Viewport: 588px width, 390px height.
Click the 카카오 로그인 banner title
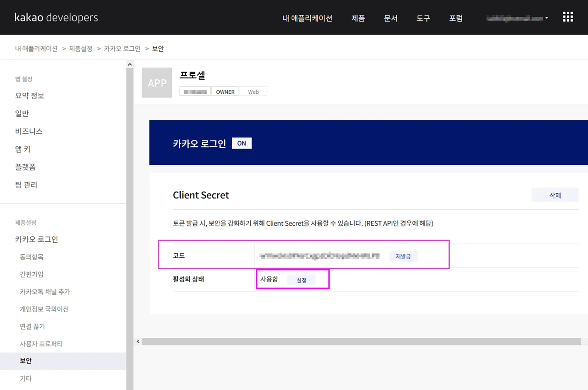[x=199, y=143]
